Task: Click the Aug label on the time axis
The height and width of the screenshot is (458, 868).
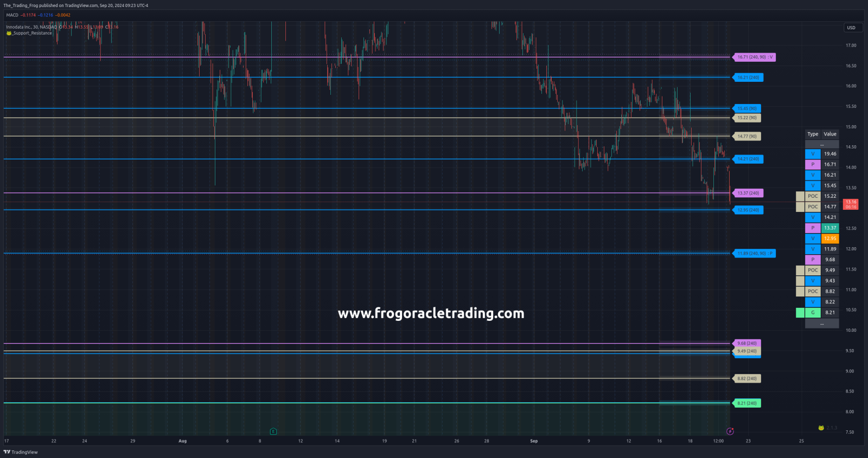Action: [x=182, y=441]
